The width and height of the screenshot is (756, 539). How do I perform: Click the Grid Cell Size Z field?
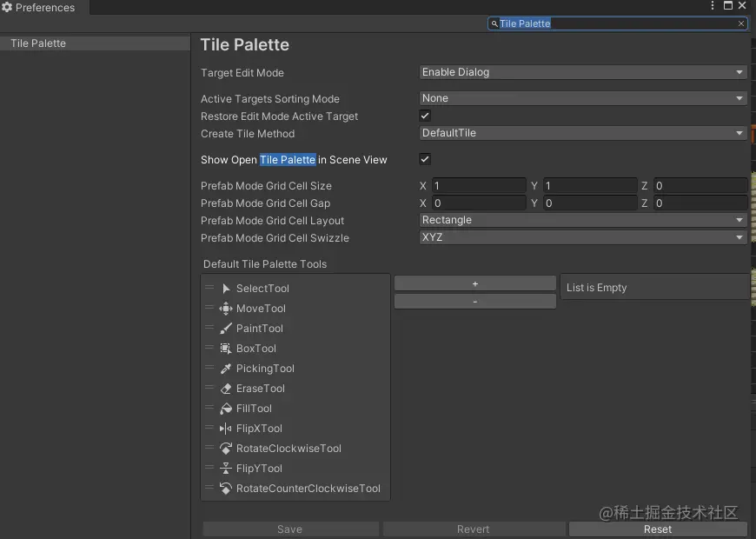[700, 186]
